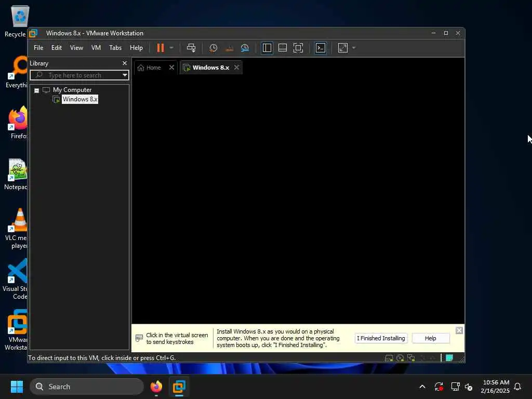Open the View menu
The image size is (532, 399).
76,48
